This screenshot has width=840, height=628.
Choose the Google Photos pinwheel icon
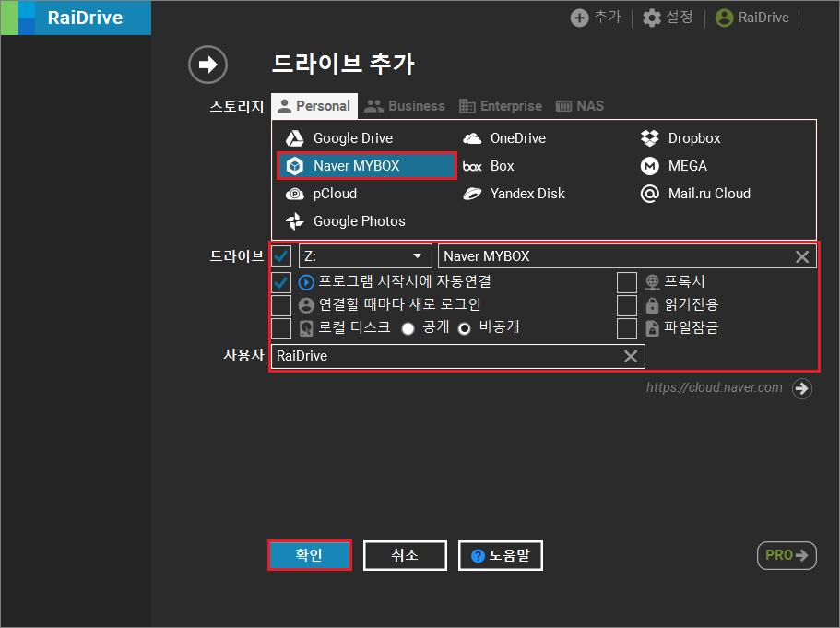coord(295,221)
